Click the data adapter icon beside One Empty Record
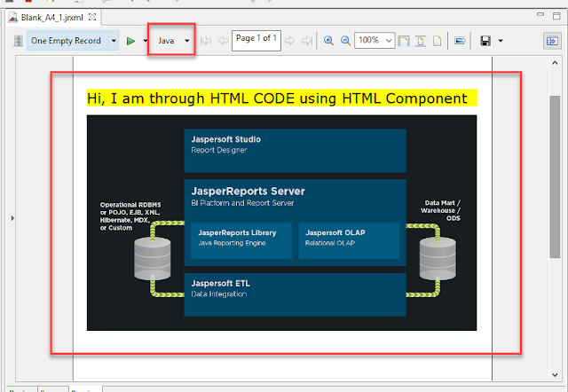 tap(18, 41)
